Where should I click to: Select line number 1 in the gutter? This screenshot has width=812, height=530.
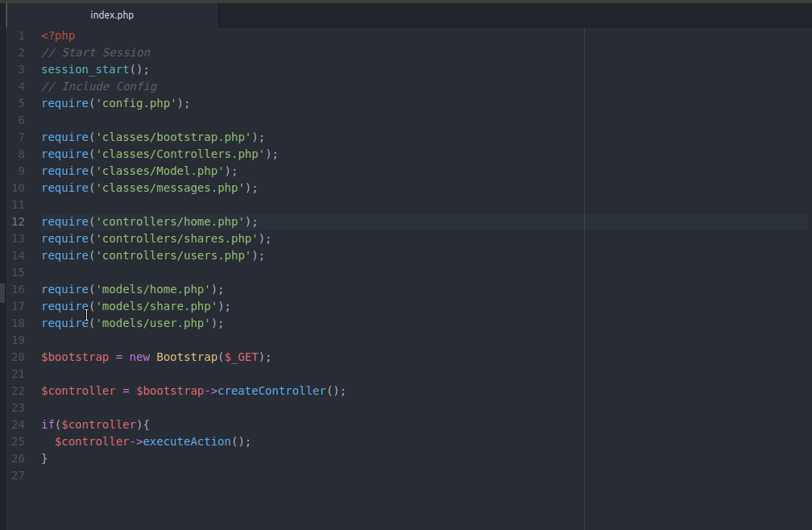coord(21,35)
